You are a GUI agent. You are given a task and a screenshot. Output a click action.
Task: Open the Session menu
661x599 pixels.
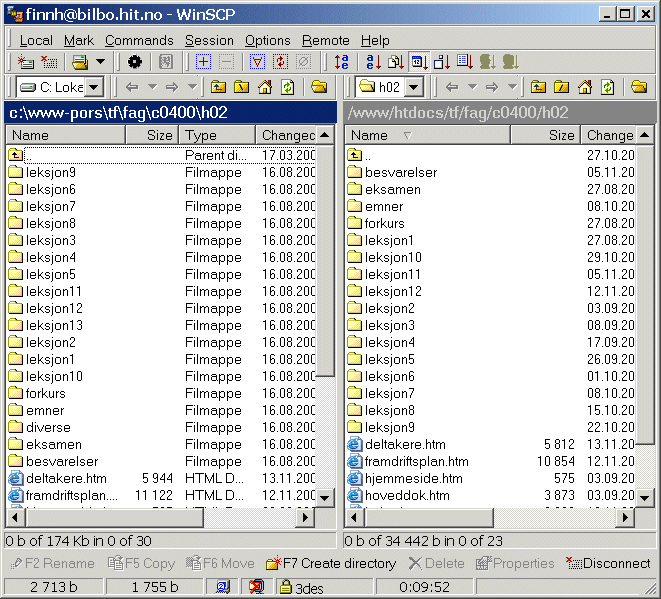click(209, 40)
